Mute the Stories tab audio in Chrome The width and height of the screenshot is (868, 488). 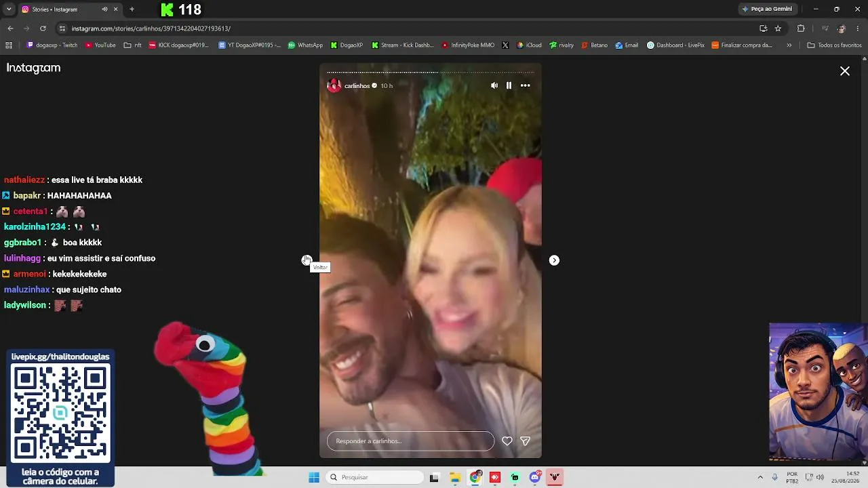point(104,9)
